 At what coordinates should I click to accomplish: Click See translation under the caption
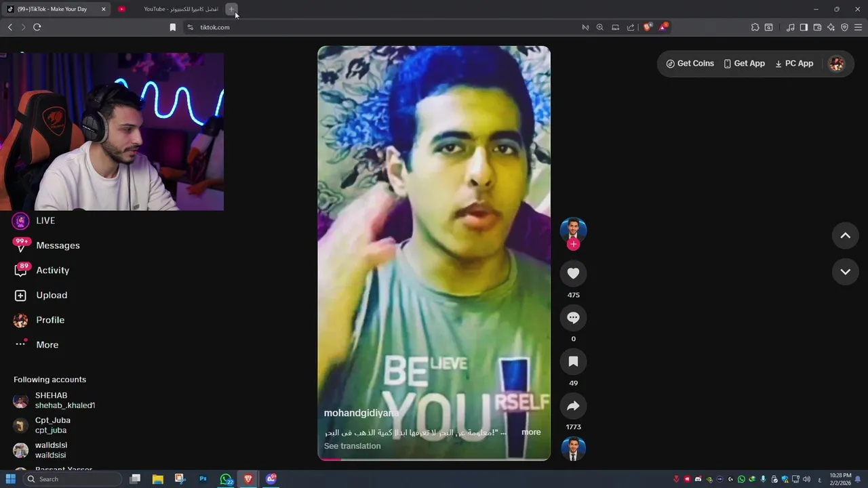pos(352,446)
